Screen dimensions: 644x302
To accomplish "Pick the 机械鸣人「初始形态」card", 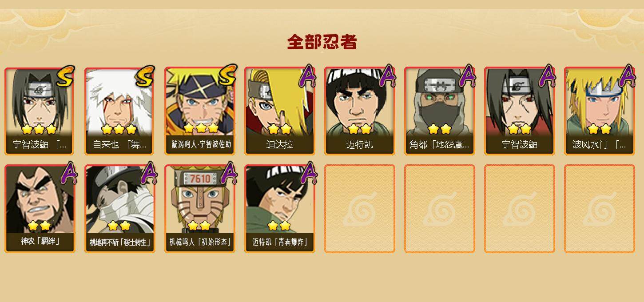I will (x=199, y=209).
